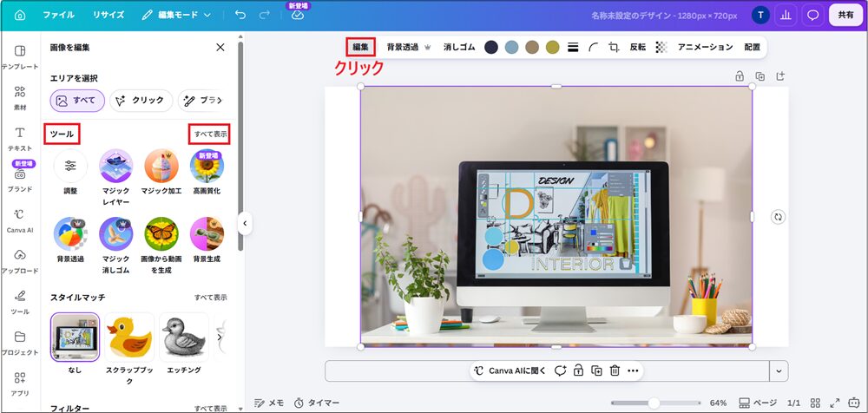Open the user profile avatar T
Screen dimensions: 868x413
coord(760,16)
